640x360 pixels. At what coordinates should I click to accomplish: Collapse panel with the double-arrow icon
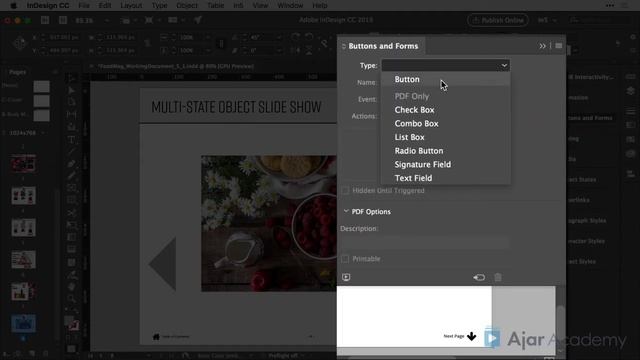point(542,46)
